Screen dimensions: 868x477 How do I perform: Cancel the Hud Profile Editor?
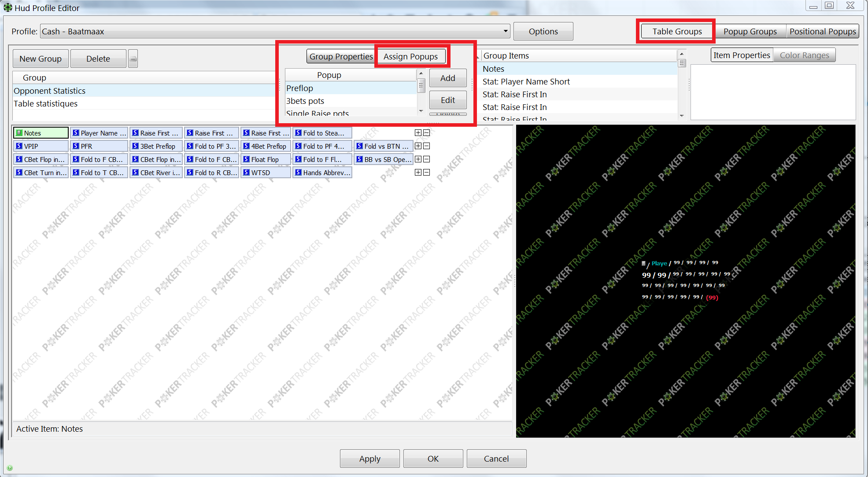point(496,459)
